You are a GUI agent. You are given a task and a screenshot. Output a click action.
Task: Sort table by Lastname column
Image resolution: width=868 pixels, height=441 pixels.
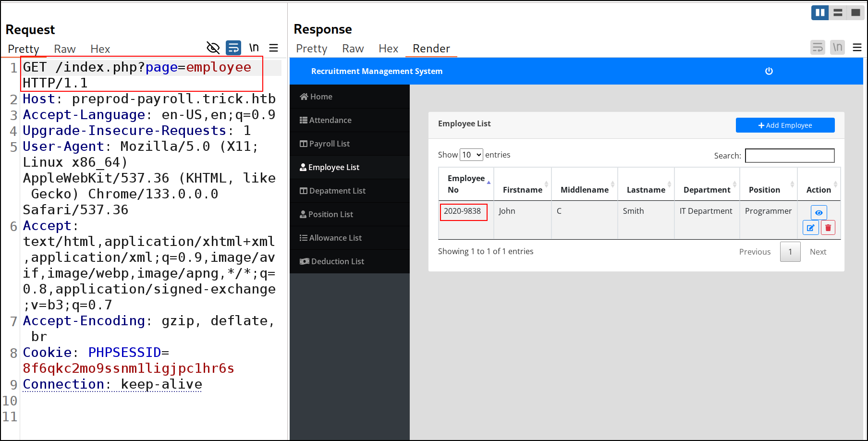[x=646, y=190]
